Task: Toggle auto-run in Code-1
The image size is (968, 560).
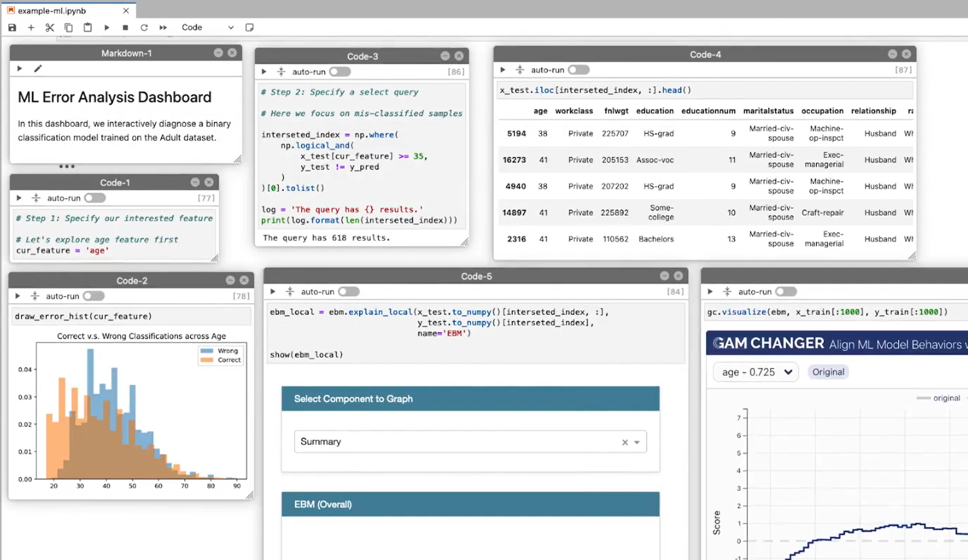Action: coord(94,198)
